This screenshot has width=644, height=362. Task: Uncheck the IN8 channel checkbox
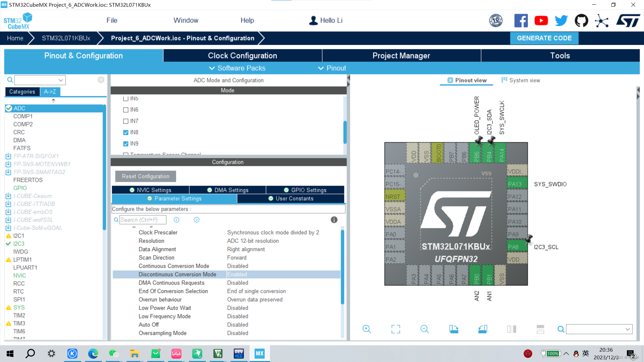click(x=126, y=132)
